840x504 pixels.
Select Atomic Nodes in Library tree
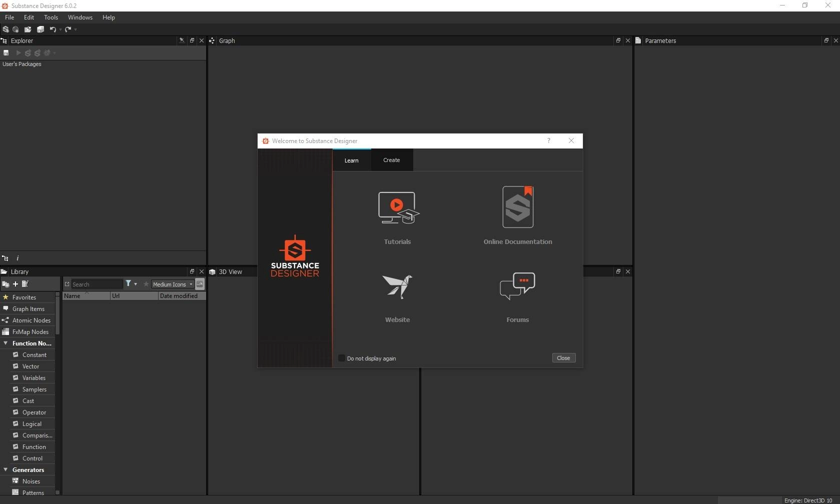tap(28, 320)
